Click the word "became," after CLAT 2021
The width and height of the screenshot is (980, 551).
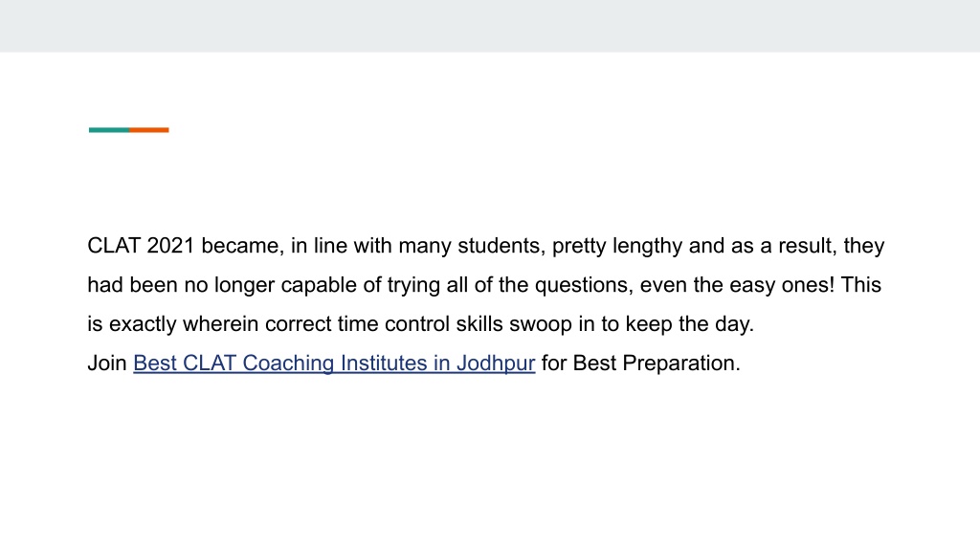242,246
